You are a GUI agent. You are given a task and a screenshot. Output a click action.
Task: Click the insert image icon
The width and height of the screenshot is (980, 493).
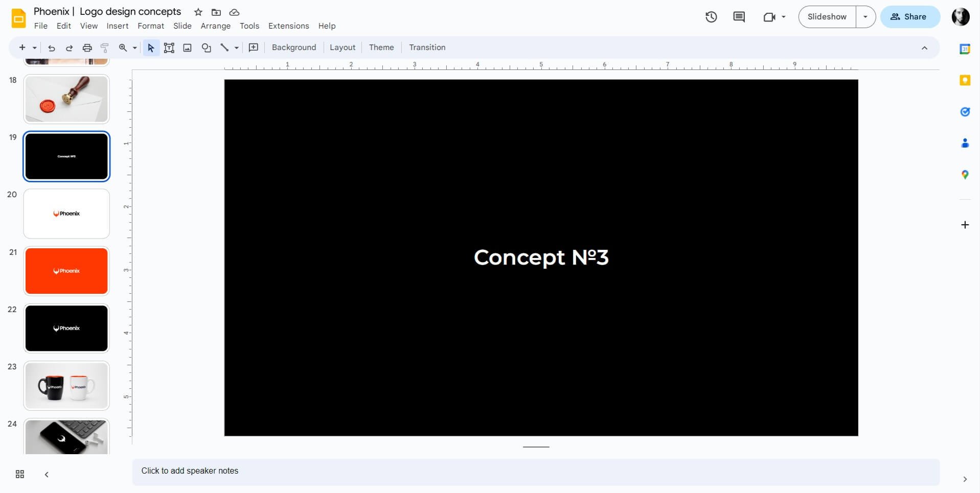[x=188, y=48]
